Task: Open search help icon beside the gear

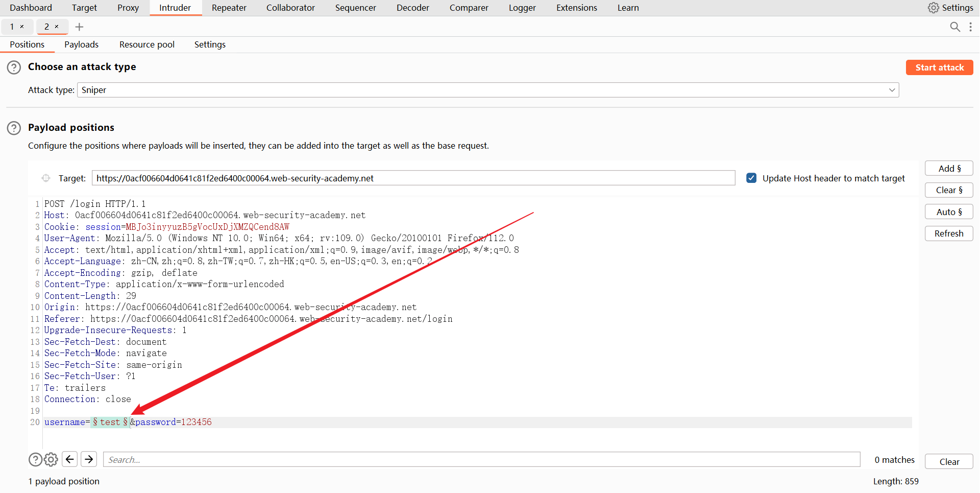Action: pyautogui.click(x=35, y=460)
